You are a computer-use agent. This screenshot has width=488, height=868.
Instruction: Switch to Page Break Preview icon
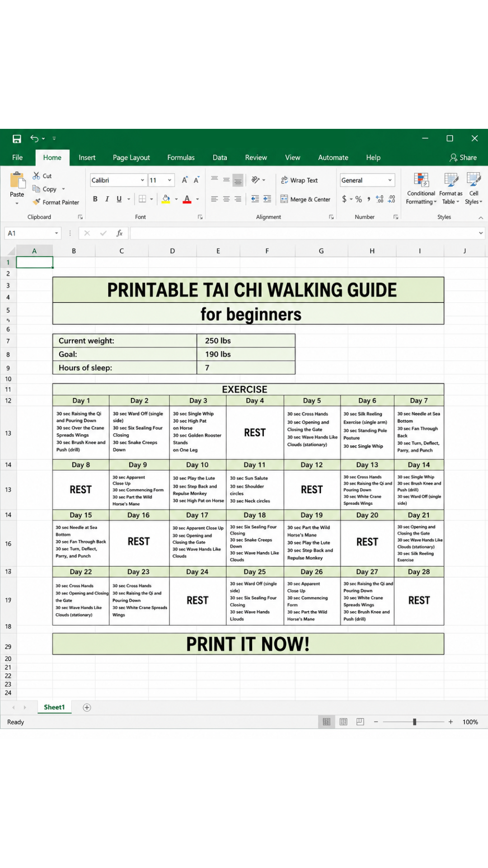360,722
